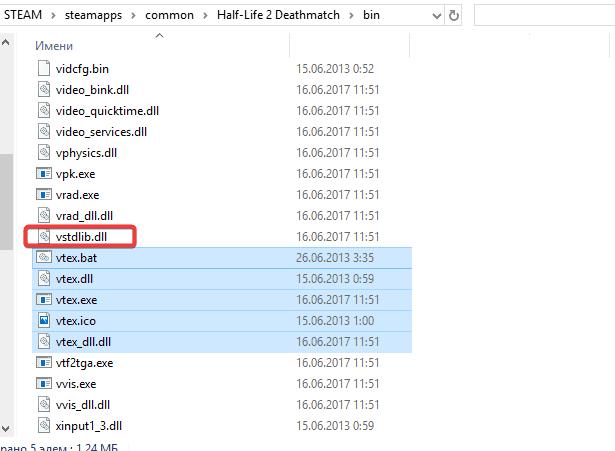Select the file name vphysics.dll
Image resolution: width=615 pixels, height=451 pixels.
[x=86, y=153]
